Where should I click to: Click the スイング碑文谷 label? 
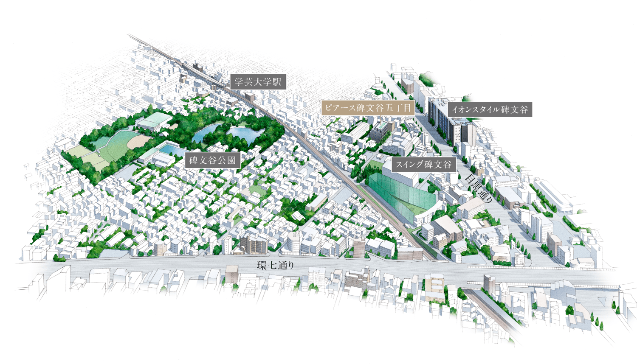424,165
